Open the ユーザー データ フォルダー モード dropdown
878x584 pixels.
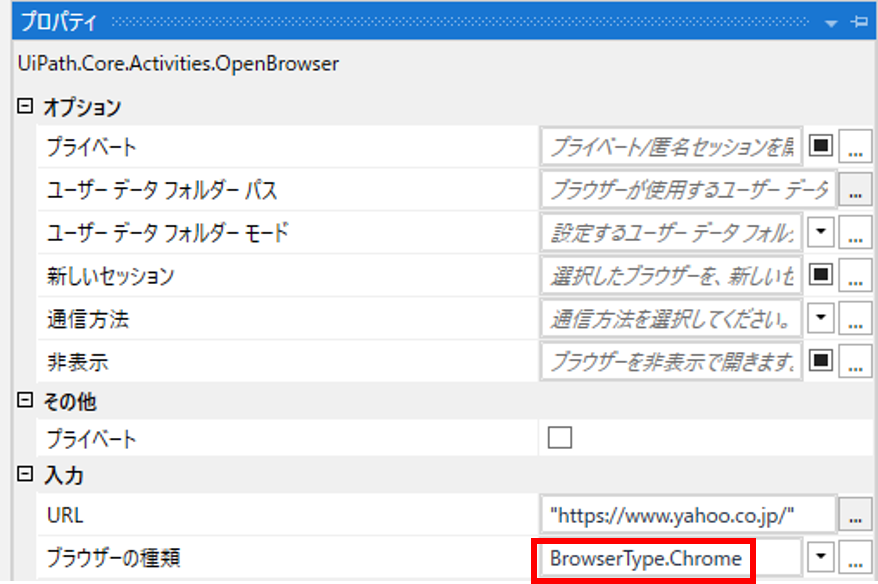coord(820,233)
